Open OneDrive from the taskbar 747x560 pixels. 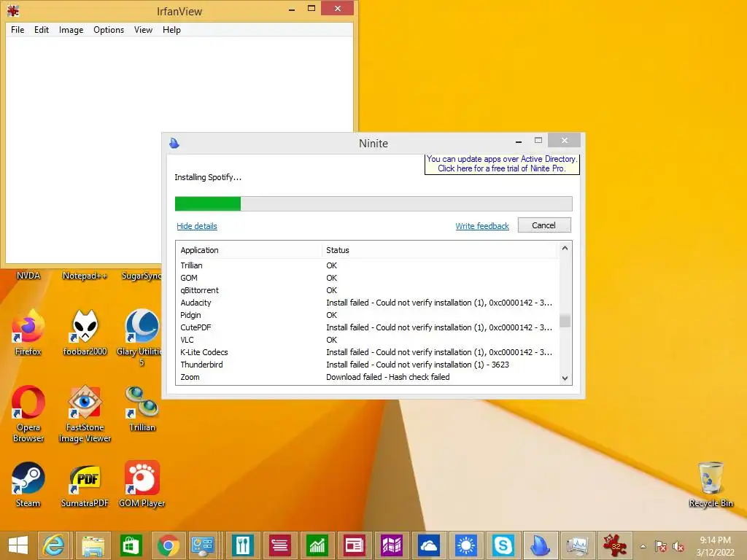click(x=429, y=545)
